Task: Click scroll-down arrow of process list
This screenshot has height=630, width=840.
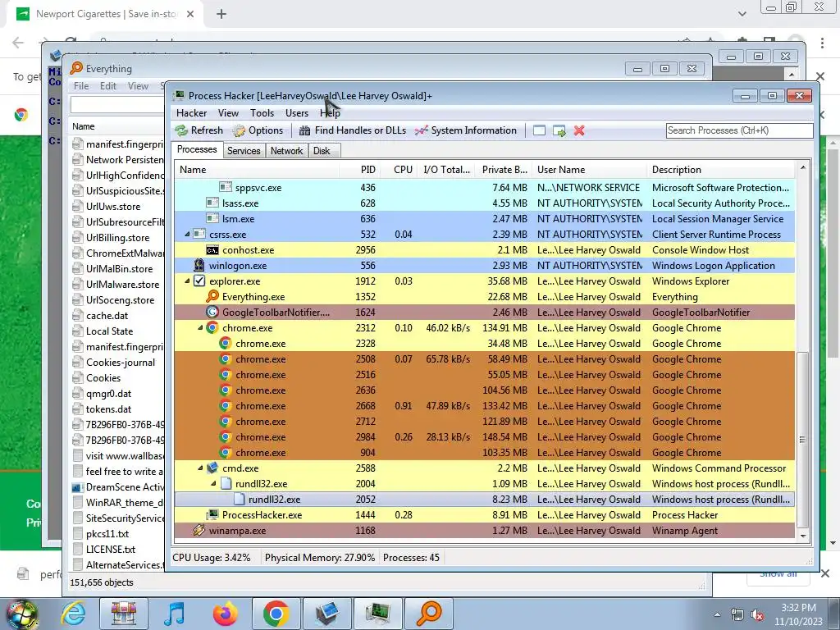Action: 802,535
